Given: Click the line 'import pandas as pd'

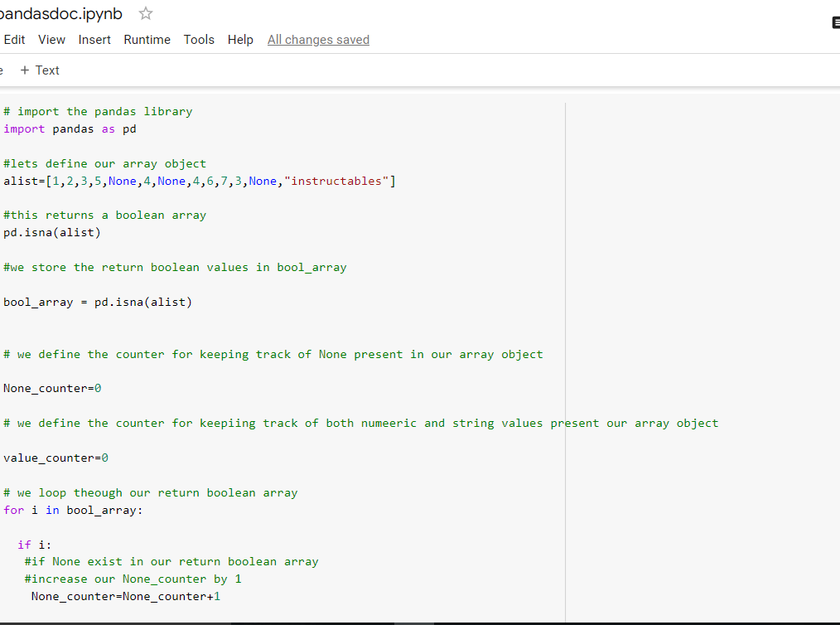Looking at the screenshot, I should click(70, 129).
